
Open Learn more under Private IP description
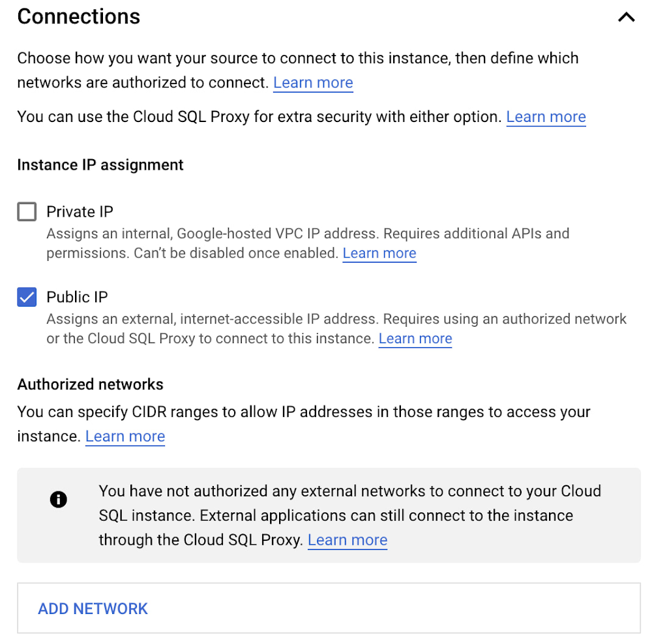point(379,253)
